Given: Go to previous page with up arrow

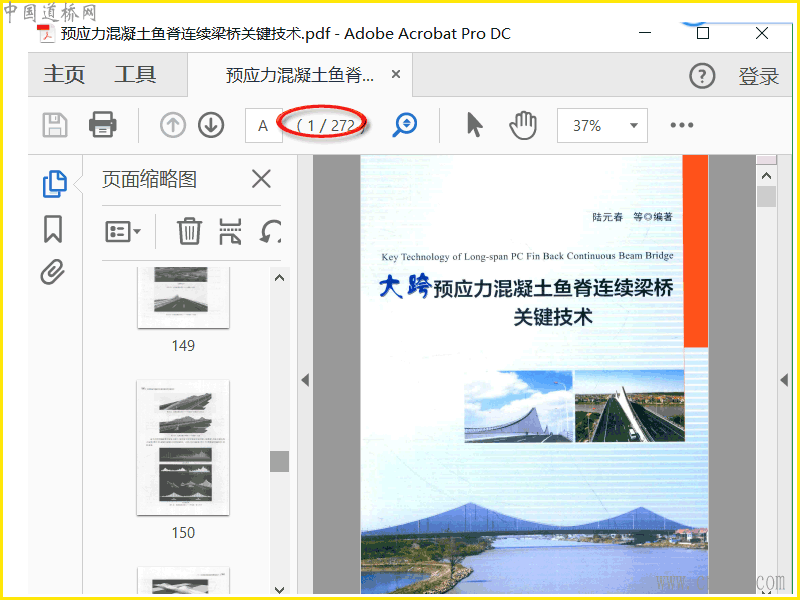Looking at the screenshot, I should coord(173,125).
